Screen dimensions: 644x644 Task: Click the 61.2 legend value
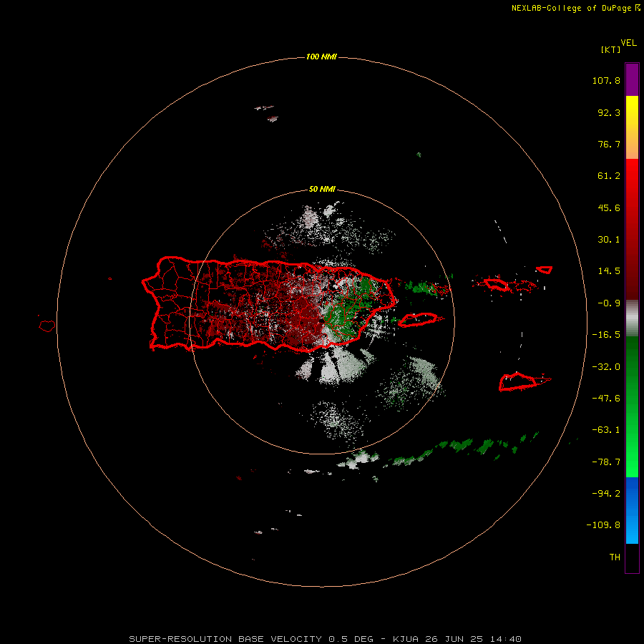click(609, 176)
